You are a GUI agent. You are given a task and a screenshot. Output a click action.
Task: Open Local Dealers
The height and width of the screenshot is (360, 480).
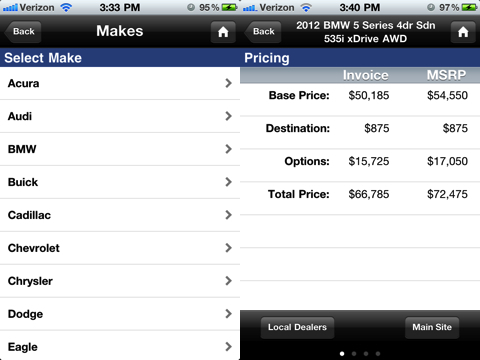pyautogui.click(x=297, y=327)
